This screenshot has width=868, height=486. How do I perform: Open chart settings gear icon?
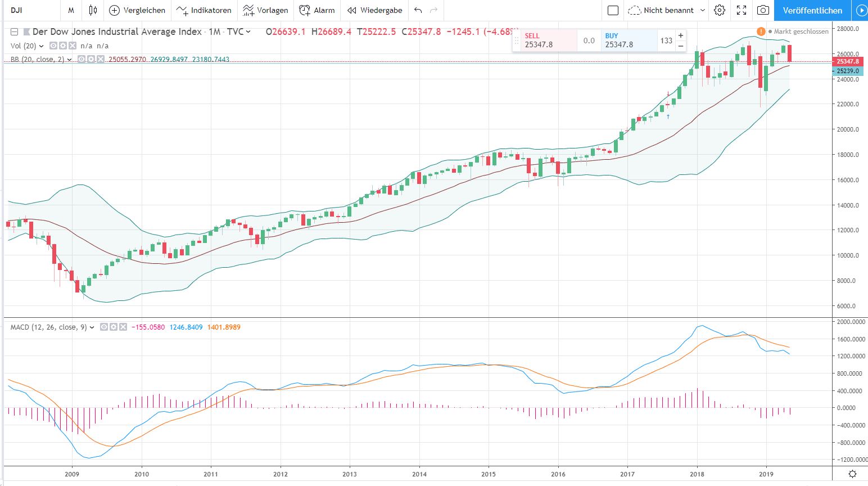719,10
